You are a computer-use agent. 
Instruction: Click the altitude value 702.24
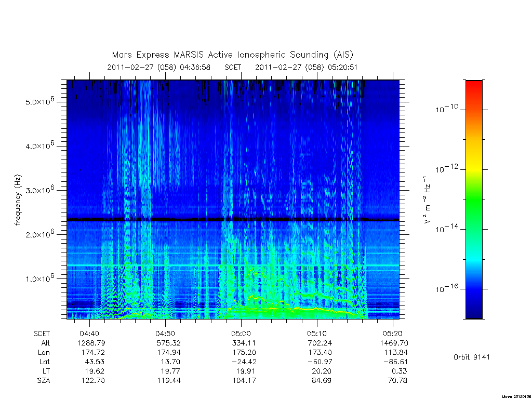pos(320,343)
